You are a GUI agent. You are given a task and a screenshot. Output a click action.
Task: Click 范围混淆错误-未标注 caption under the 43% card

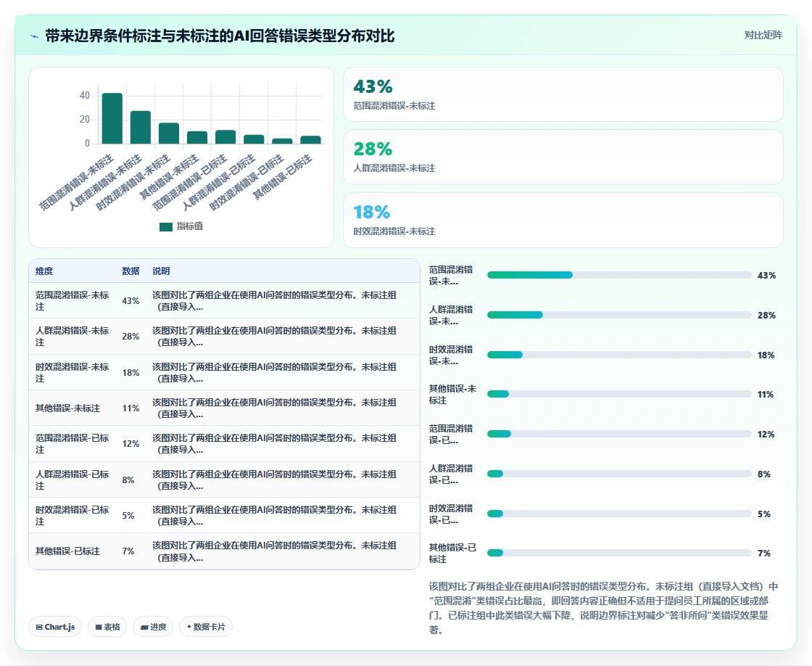click(x=394, y=106)
